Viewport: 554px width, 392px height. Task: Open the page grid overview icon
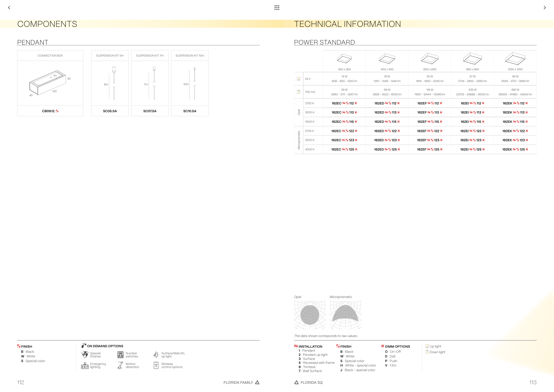(277, 8)
